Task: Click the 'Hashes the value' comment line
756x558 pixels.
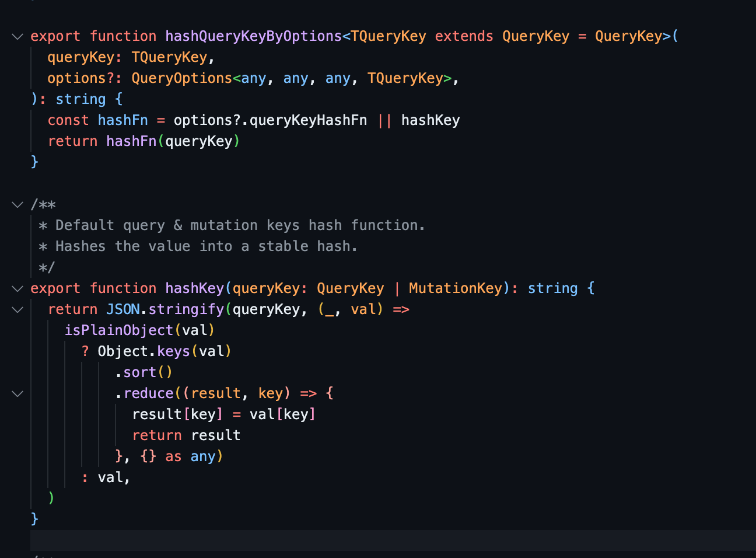Action: point(205,246)
